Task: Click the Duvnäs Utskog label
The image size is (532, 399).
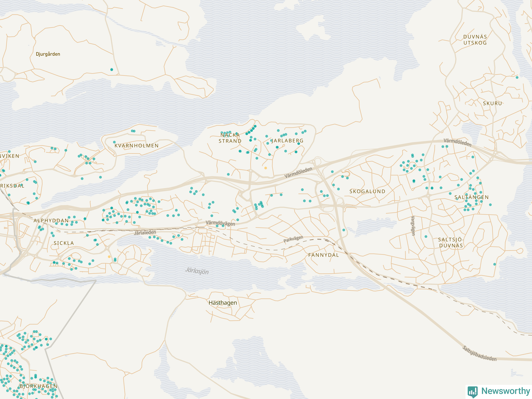Action: click(475, 40)
